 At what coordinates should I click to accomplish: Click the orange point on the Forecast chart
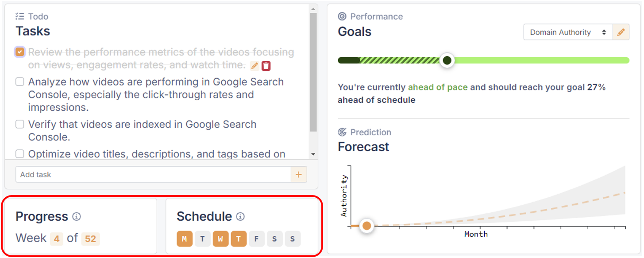pos(366,226)
